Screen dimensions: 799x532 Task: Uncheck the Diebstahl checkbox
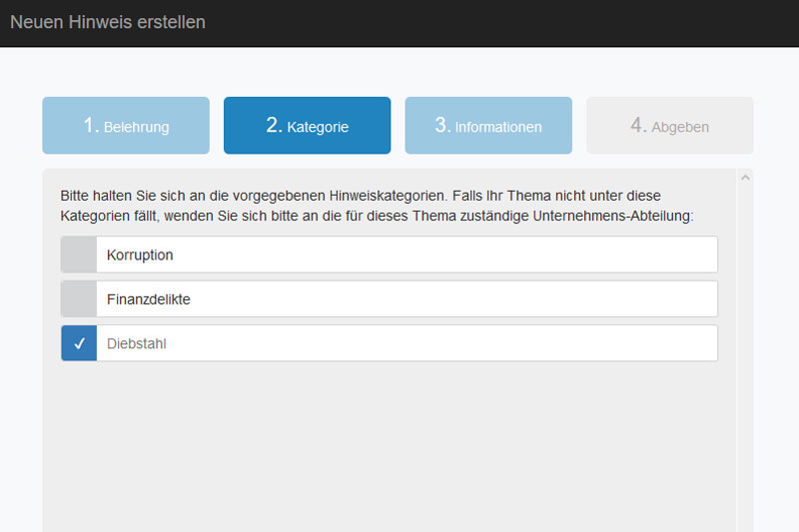(x=79, y=343)
